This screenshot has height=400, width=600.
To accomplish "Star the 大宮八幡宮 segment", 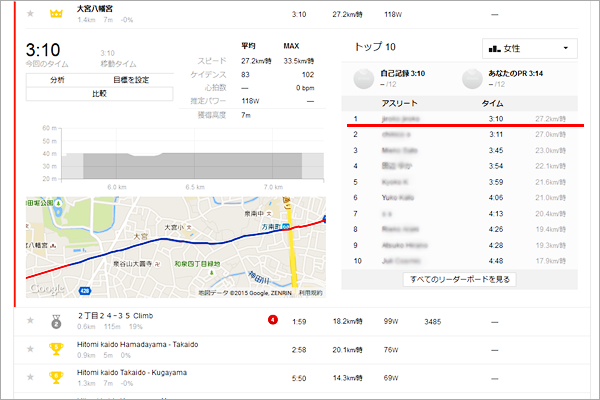I will (x=30, y=14).
